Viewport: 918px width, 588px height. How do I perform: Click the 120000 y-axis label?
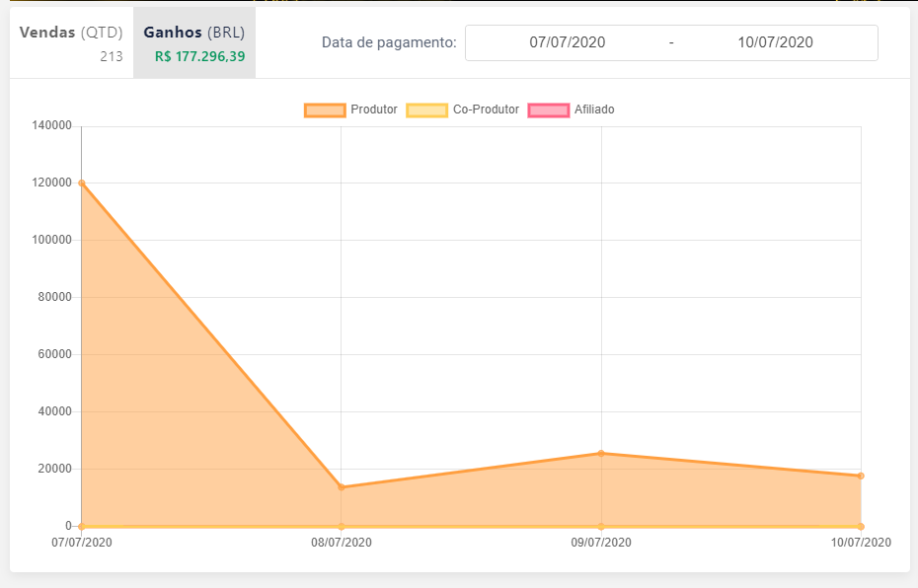[x=51, y=183]
